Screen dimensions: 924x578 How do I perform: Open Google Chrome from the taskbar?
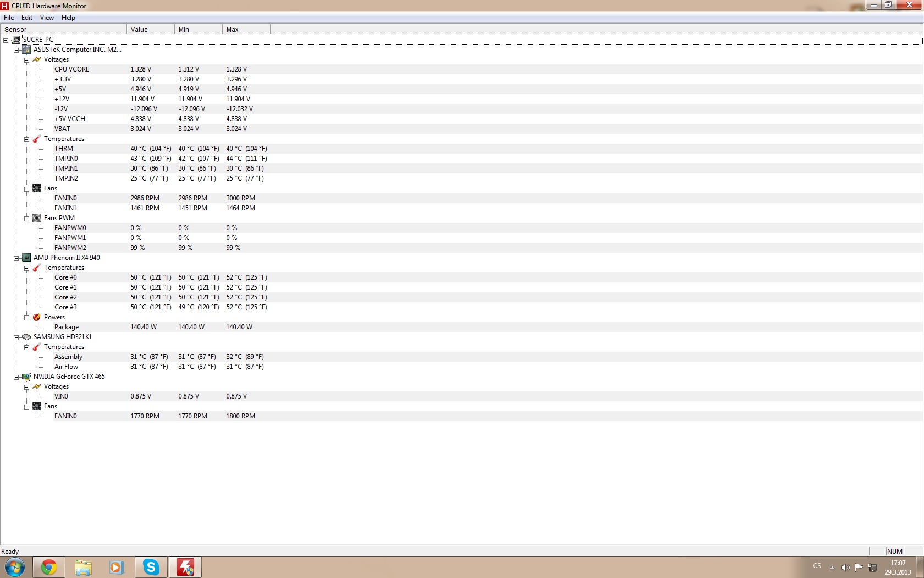(49, 567)
